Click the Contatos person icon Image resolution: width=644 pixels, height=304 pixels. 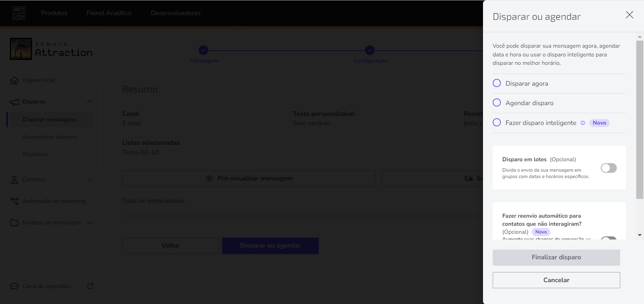pos(14,180)
